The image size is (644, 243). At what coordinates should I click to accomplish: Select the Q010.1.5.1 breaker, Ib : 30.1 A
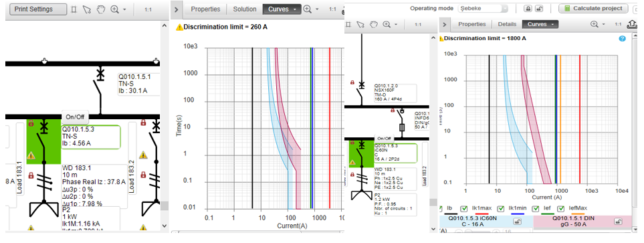click(100, 85)
